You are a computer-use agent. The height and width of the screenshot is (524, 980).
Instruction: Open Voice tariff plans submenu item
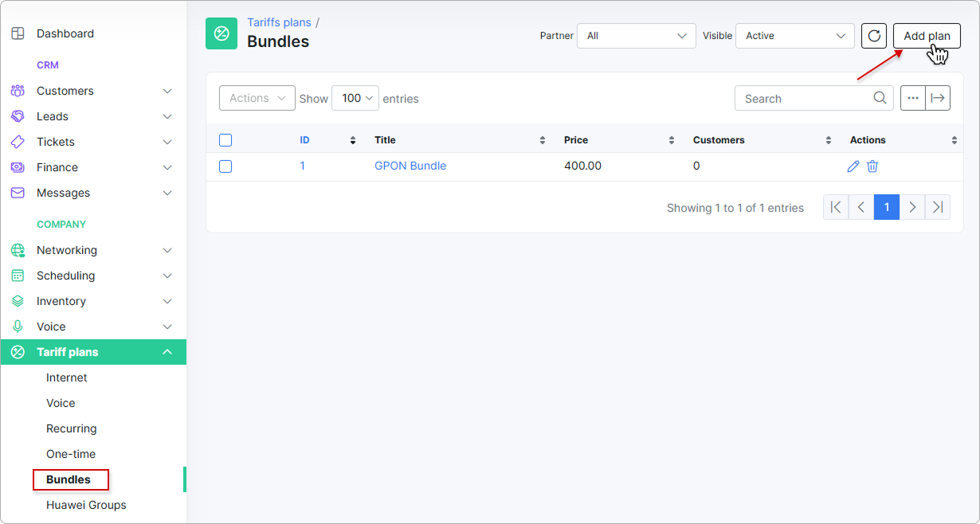click(61, 403)
